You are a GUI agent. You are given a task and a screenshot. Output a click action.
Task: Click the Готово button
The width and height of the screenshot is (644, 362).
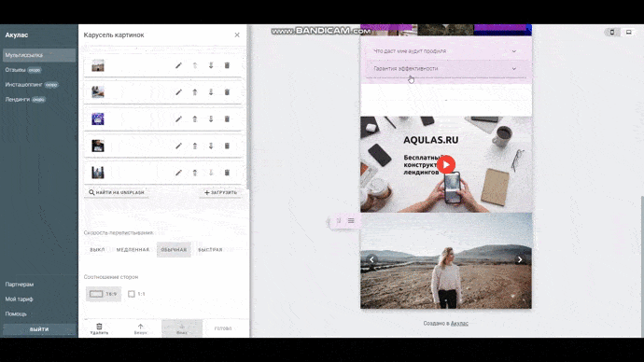coord(223,328)
